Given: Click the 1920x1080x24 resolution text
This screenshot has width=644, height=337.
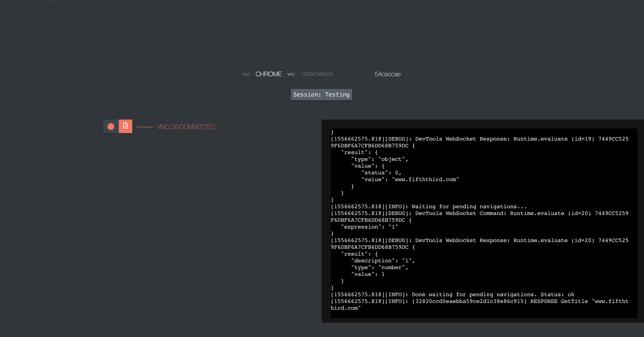Looking at the screenshot, I should click(x=317, y=74).
